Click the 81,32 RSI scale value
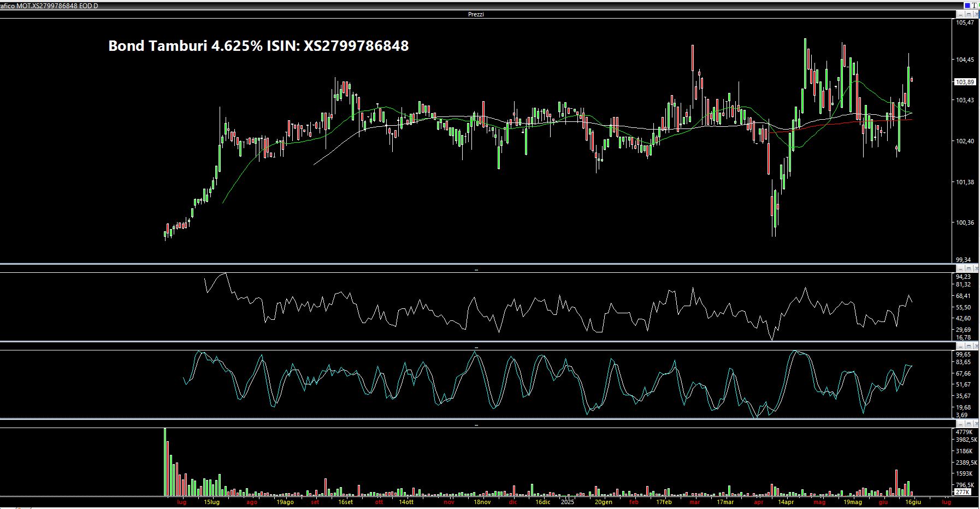The width and height of the screenshot is (980, 509). click(963, 284)
